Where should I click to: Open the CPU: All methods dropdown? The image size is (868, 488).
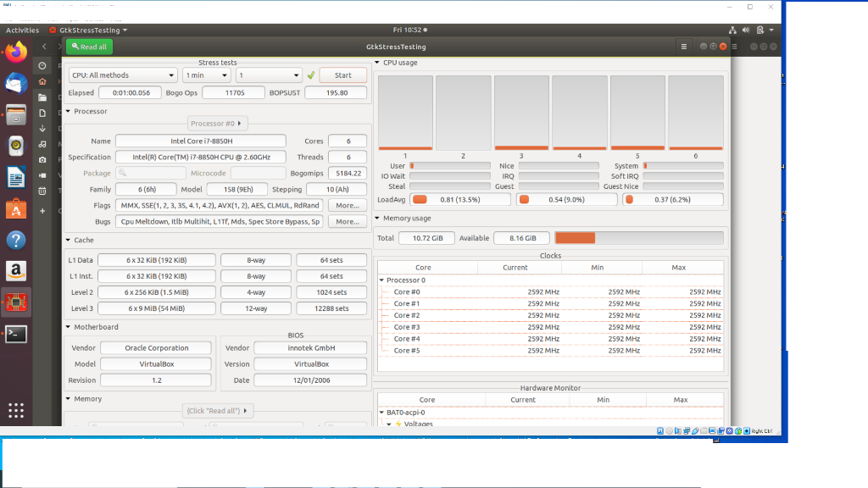[123, 75]
